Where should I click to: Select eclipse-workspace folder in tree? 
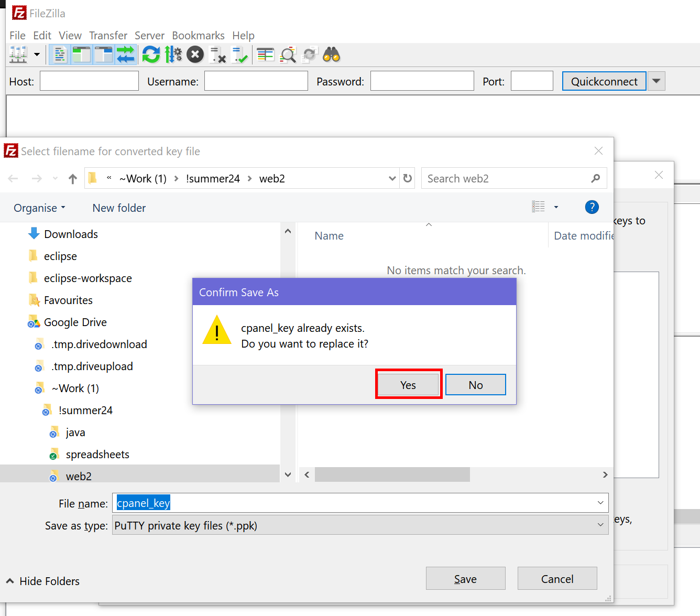click(x=87, y=278)
